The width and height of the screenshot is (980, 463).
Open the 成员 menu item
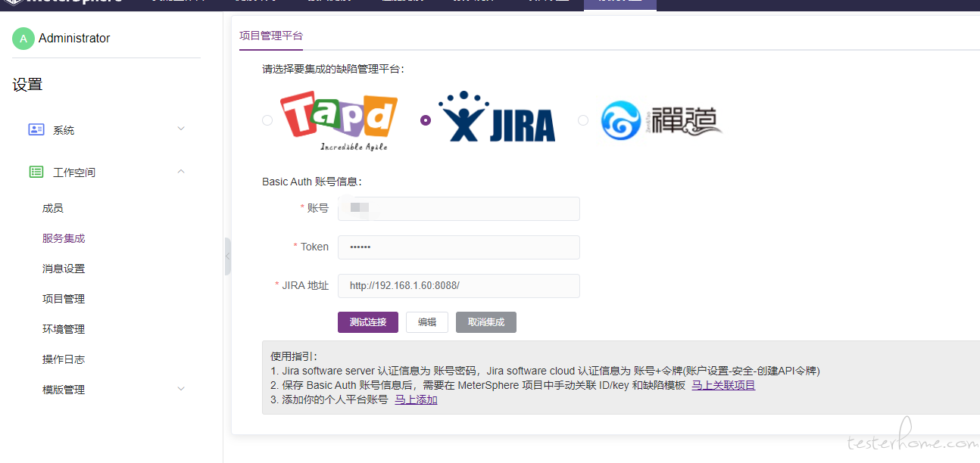tap(53, 208)
